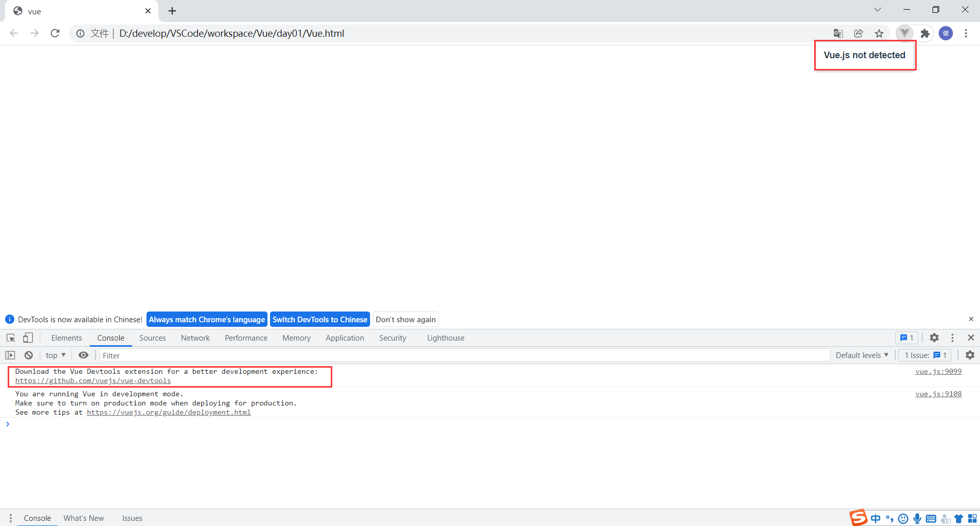Open the Vue deployment guide link
The width and height of the screenshot is (980, 526).
pos(168,412)
